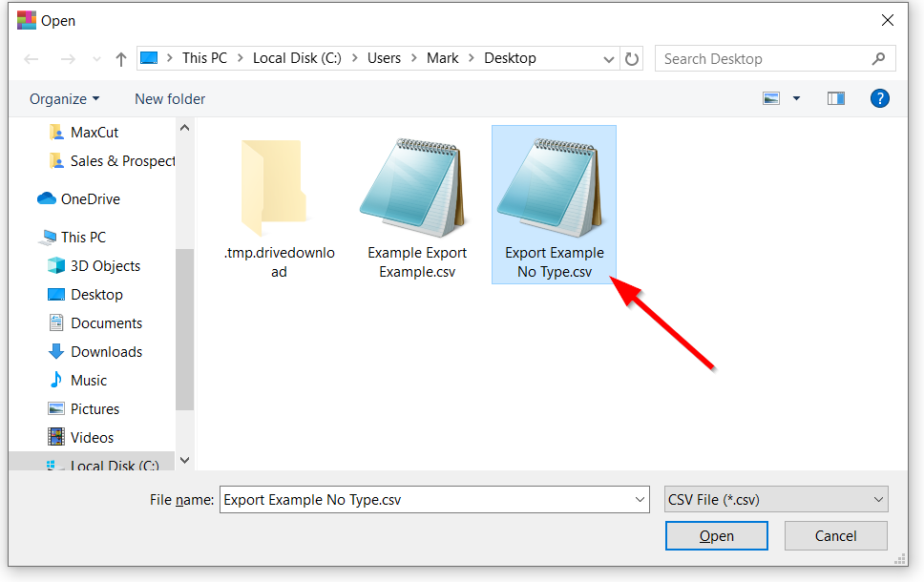Open the CSV File (*.csv) type dropdown
This screenshot has width=924, height=582.
tap(776, 500)
